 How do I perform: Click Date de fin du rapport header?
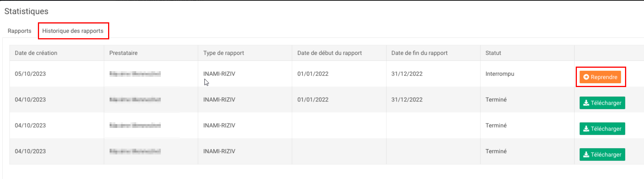[x=419, y=53]
